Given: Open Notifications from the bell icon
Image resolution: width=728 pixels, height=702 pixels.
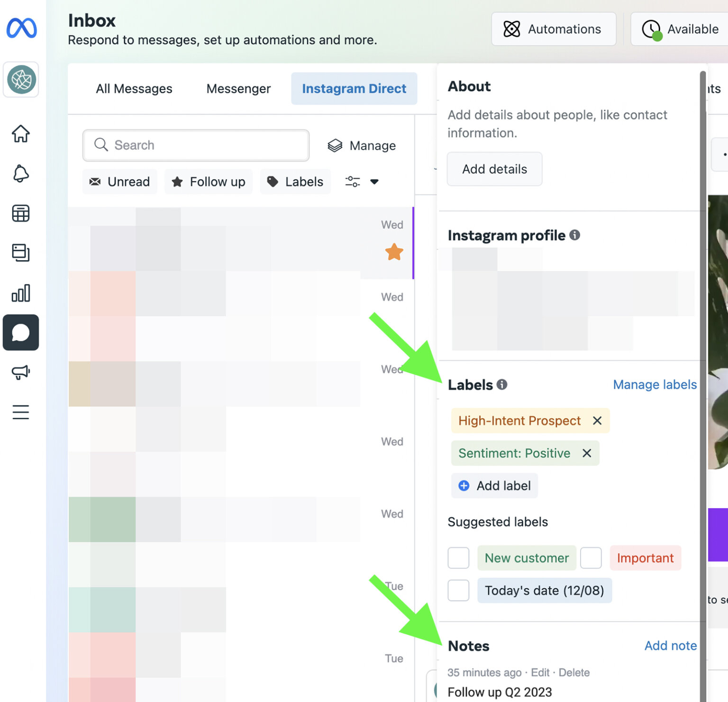Looking at the screenshot, I should coord(20,174).
